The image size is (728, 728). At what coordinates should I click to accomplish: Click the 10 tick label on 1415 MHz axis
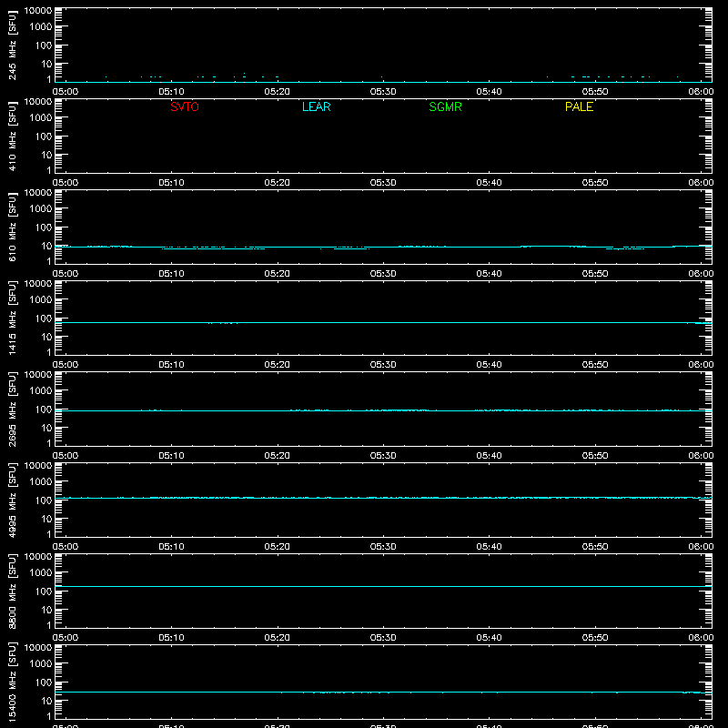click(46, 337)
